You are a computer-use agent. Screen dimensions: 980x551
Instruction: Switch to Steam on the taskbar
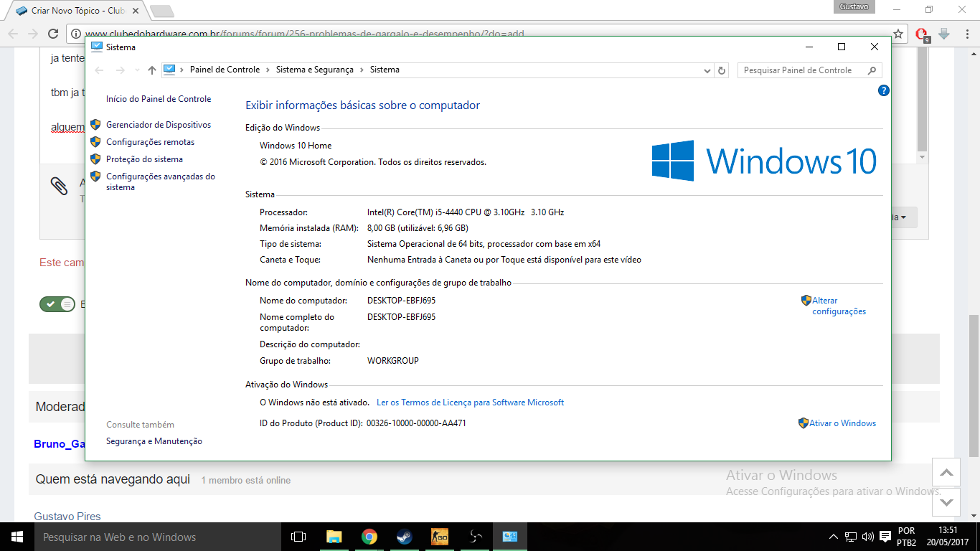[404, 537]
